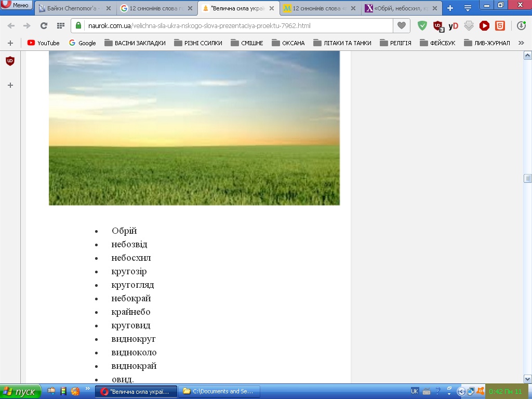The image size is (532, 399).
Task: Switch to the Google 12 синонімів tab
Action: click(x=157, y=8)
